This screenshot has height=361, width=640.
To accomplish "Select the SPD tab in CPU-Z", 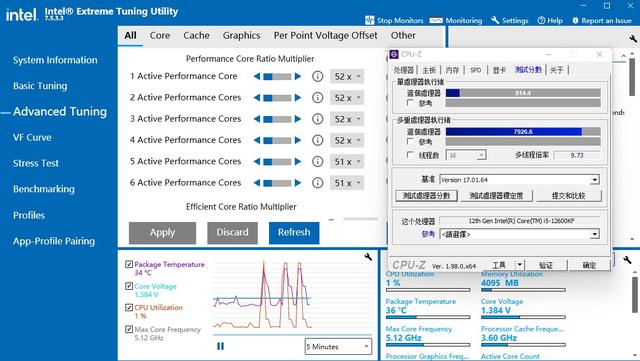I will click(476, 70).
